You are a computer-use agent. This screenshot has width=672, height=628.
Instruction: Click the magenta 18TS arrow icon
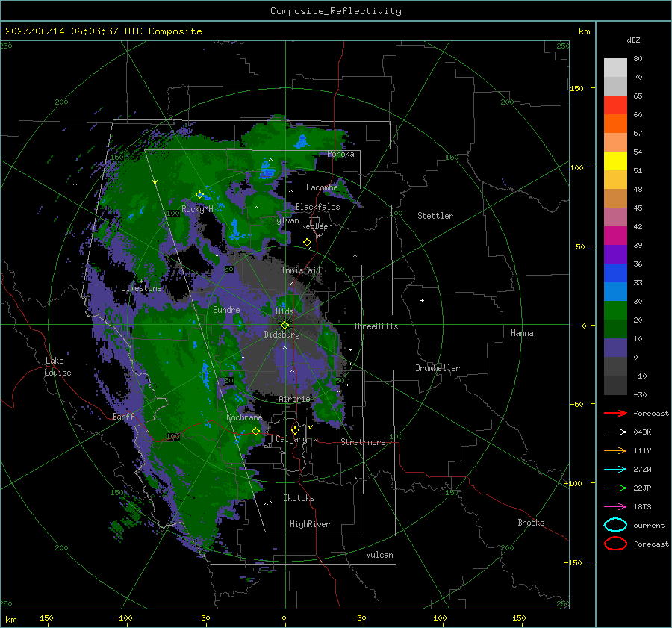click(615, 507)
